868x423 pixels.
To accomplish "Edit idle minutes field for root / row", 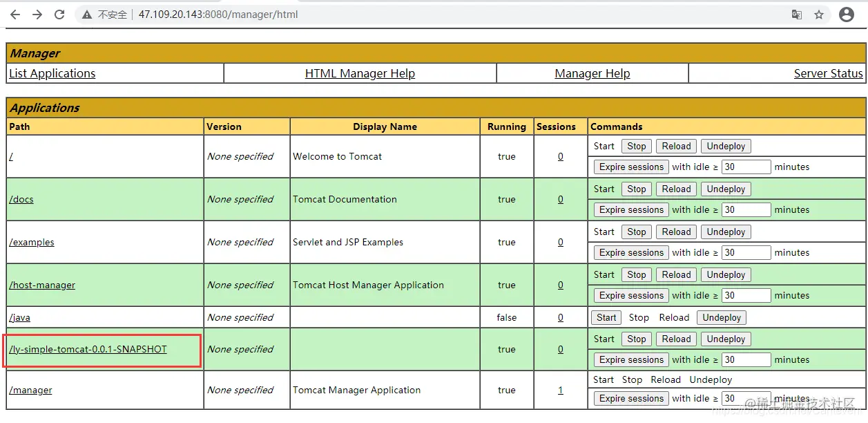I will [x=746, y=167].
